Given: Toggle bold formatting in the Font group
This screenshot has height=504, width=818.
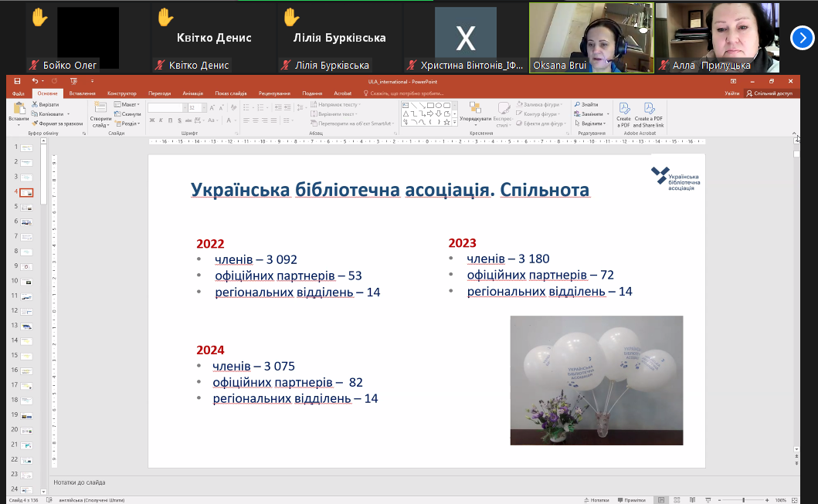Looking at the screenshot, I should click(152, 120).
